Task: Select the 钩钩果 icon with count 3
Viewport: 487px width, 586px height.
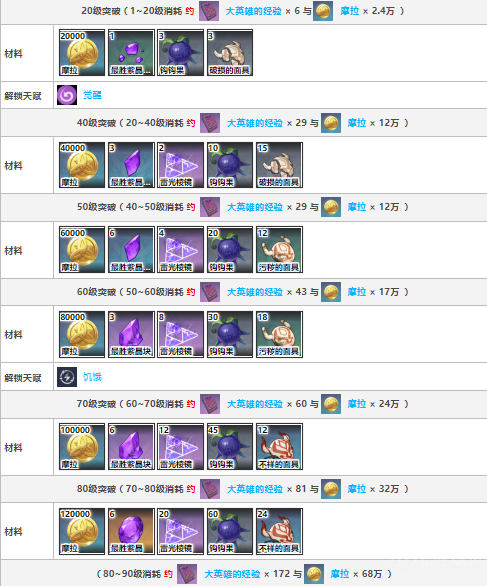Action: pos(181,53)
